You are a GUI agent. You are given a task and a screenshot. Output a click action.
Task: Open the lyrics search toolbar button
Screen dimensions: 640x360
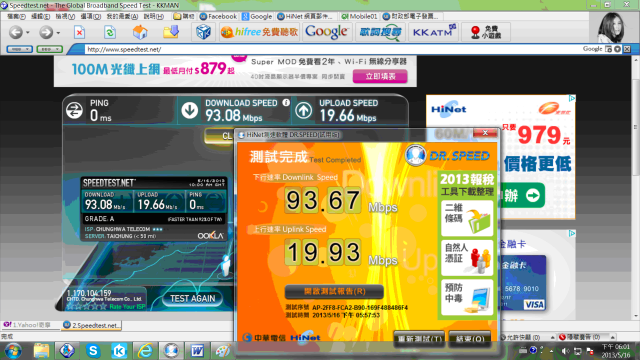tap(380, 32)
